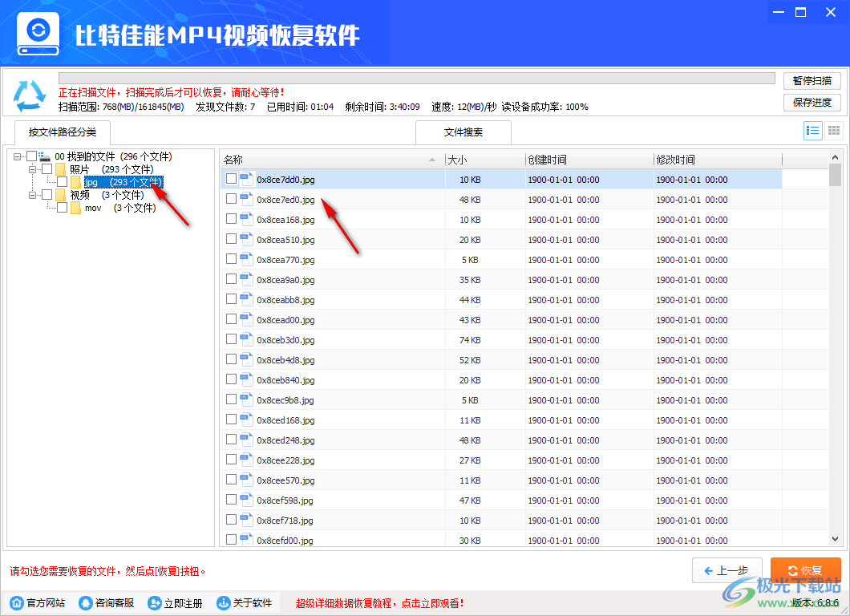Check the 00 找到的文件 root checkbox

click(x=32, y=156)
